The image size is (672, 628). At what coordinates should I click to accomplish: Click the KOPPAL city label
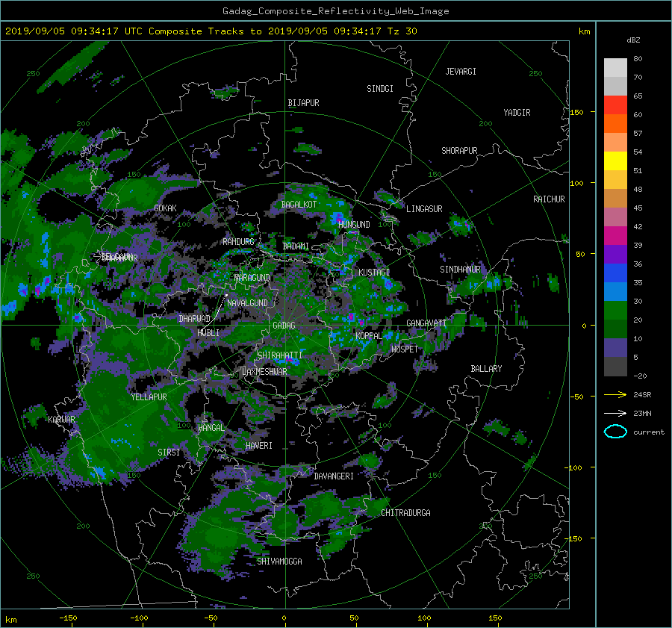(369, 336)
